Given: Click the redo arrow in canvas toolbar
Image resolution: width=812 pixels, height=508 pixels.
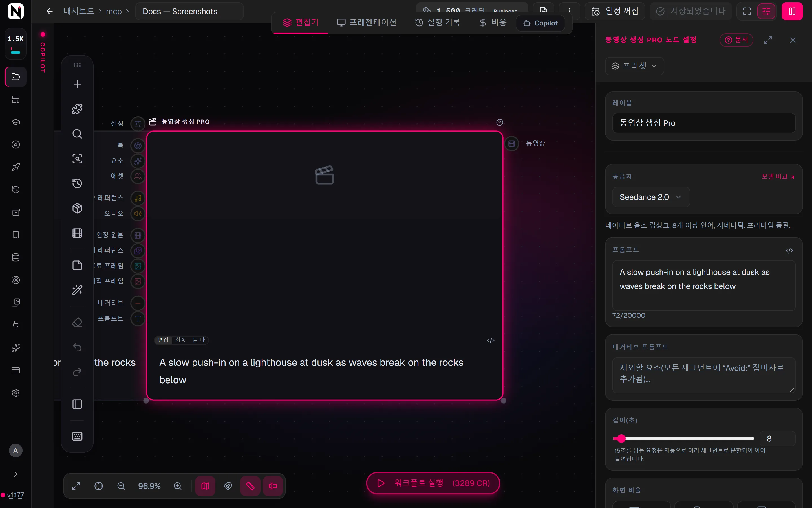Looking at the screenshot, I should point(77,372).
